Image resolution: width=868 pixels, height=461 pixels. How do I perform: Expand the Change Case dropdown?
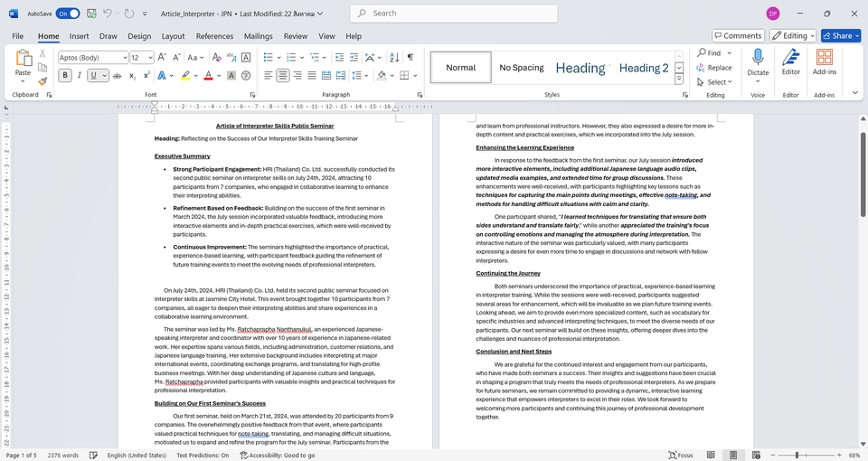pyautogui.click(x=202, y=58)
